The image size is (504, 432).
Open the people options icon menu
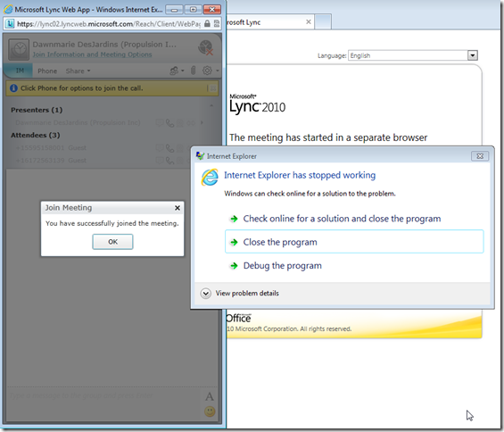pyautogui.click(x=177, y=71)
